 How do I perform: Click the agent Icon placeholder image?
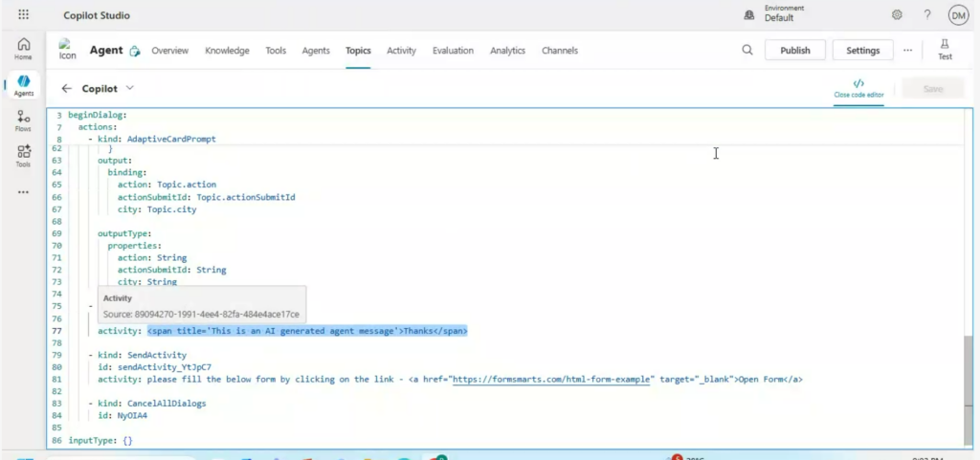tap(67, 50)
